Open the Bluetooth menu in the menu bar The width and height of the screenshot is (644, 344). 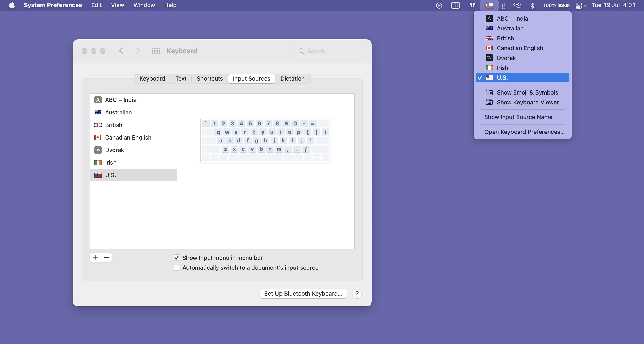point(532,5)
